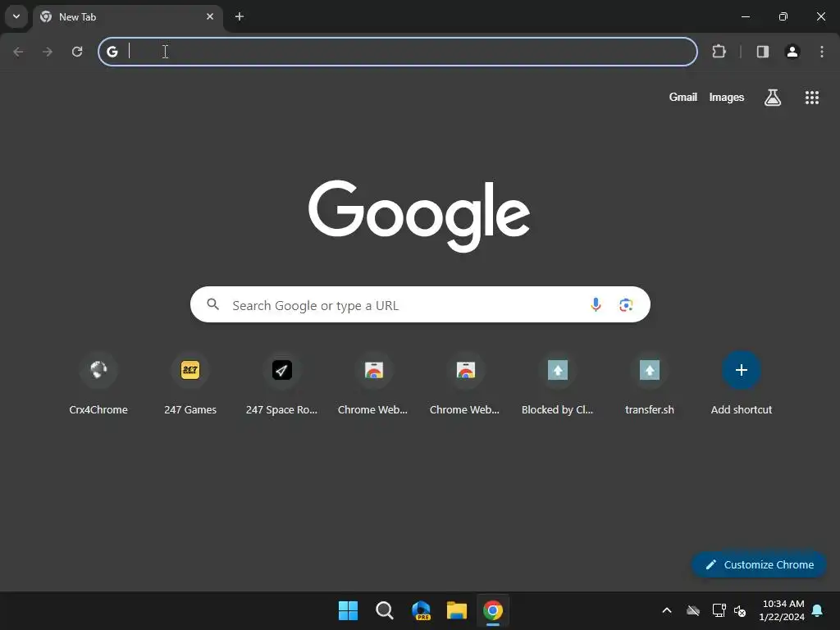The height and width of the screenshot is (630, 840).
Task: Click the Google logo
Action: [x=419, y=216]
